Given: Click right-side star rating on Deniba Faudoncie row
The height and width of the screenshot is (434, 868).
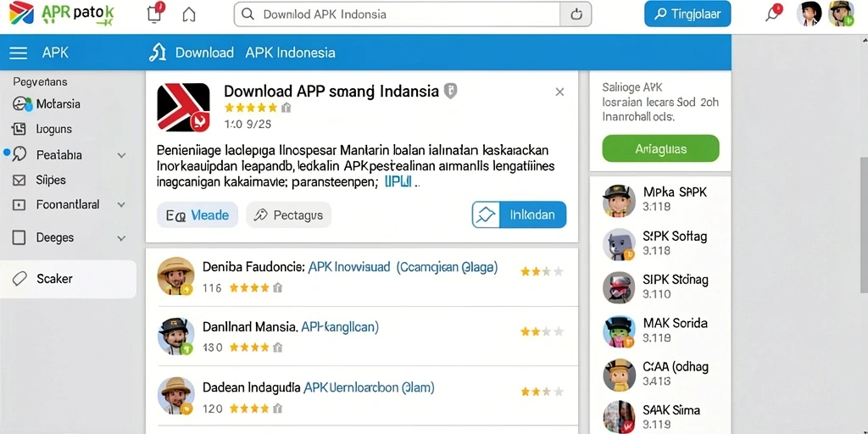Looking at the screenshot, I should (542, 271).
